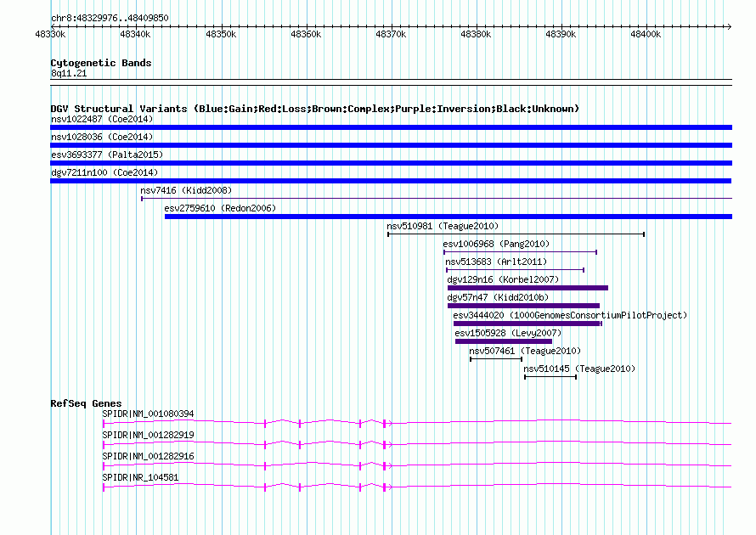Open the nsv510145 (Teague2010) variant
This screenshot has width=756, height=535.
(550, 377)
